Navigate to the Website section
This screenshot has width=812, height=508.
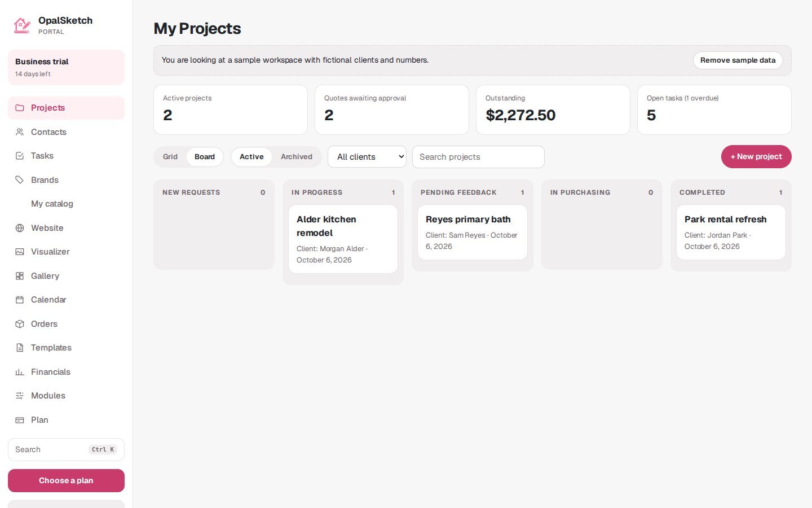pyautogui.click(x=66, y=228)
